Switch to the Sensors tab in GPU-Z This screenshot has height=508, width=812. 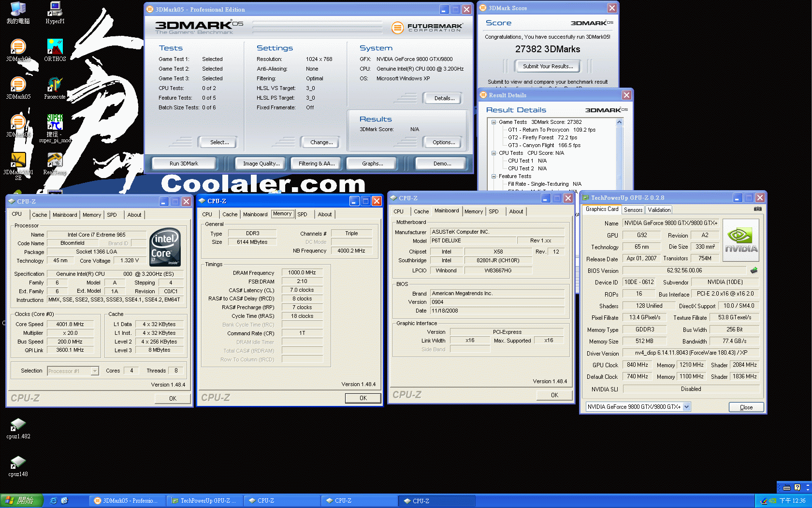tap(633, 210)
